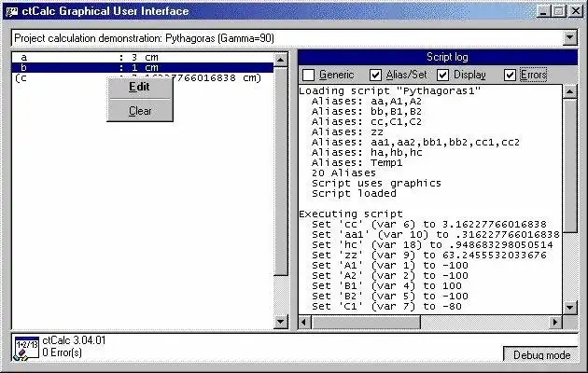Click log line Set 'C1' (var 7)
The width and height of the screenshot is (588, 373).
(386, 307)
